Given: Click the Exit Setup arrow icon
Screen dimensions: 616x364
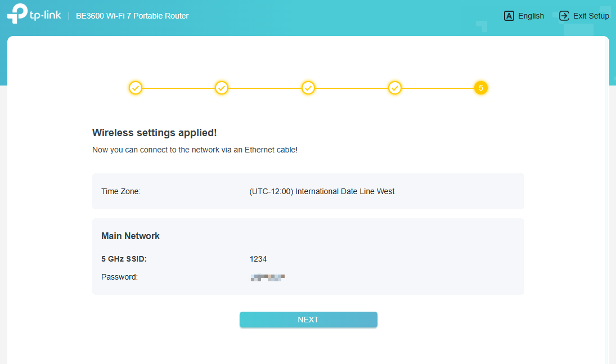Looking at the screenshot, I should coord(564,16).
